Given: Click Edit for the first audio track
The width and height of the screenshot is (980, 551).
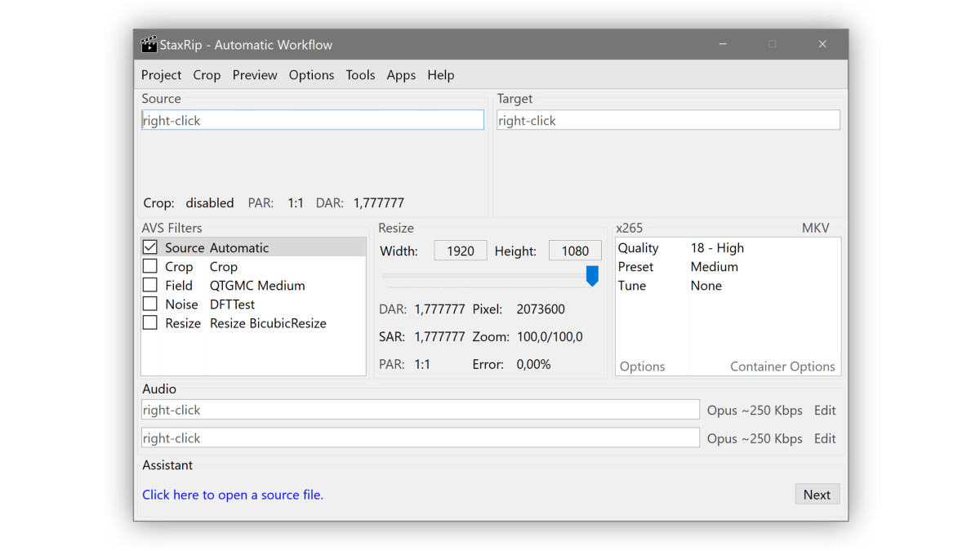Looking at the screenshot, I should click(x=825, y=411).
